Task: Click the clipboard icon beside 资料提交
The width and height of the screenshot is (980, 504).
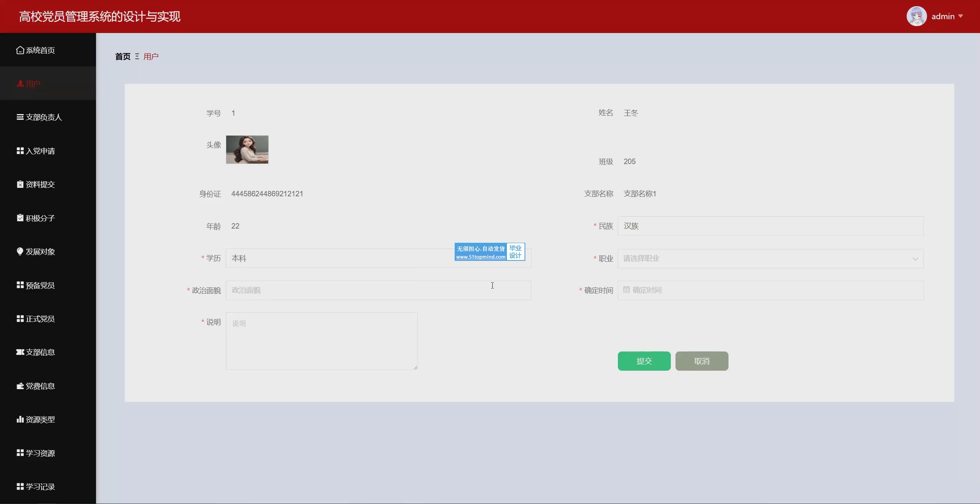Action: (20, 184)
